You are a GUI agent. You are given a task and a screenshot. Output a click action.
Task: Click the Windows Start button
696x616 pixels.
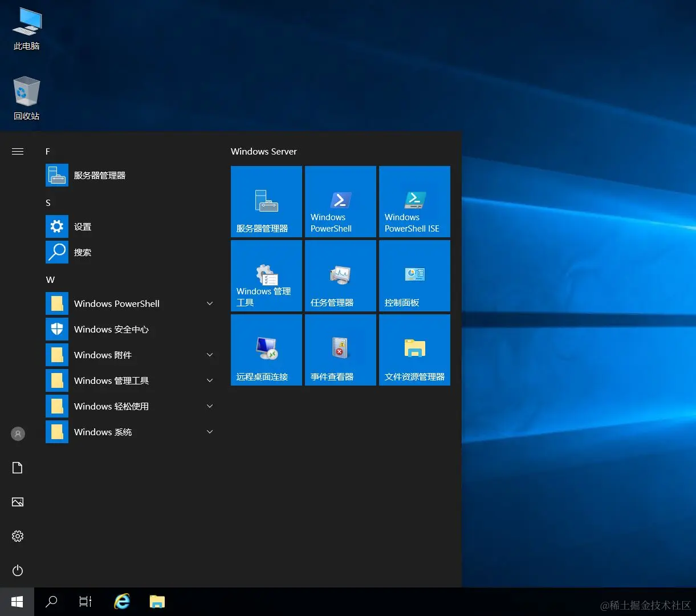17,602
